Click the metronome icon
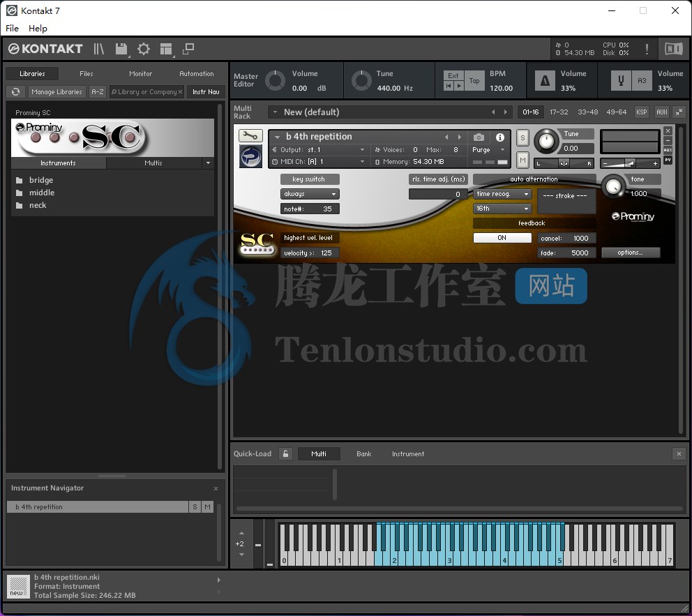The height and width of the screenshot is (616, 692). 545,81
